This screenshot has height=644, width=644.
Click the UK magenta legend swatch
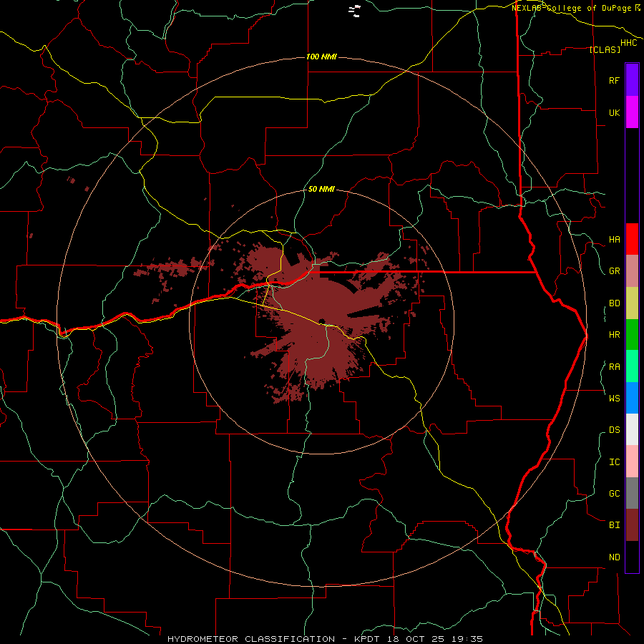(632, 112)
